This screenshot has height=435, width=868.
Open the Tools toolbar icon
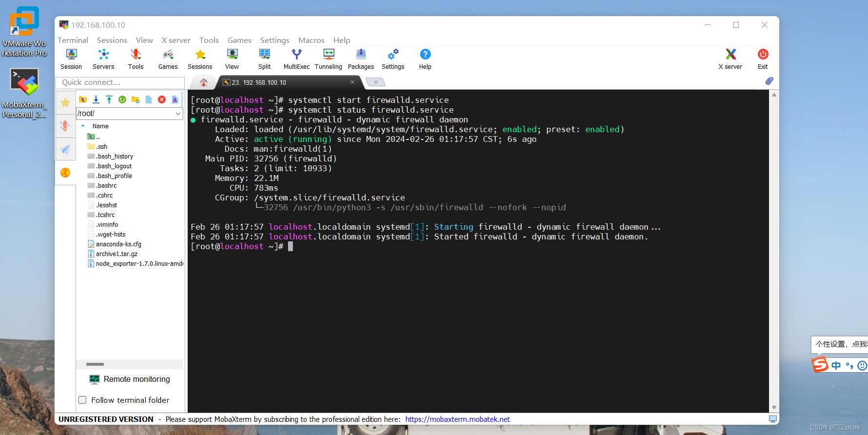pyautogui.click(x=135, y=59)
